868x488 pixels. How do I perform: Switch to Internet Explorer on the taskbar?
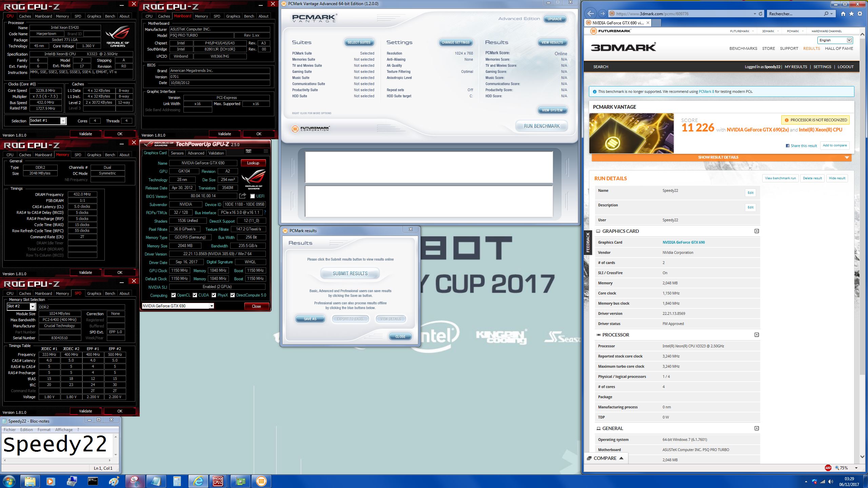point(198,481)
